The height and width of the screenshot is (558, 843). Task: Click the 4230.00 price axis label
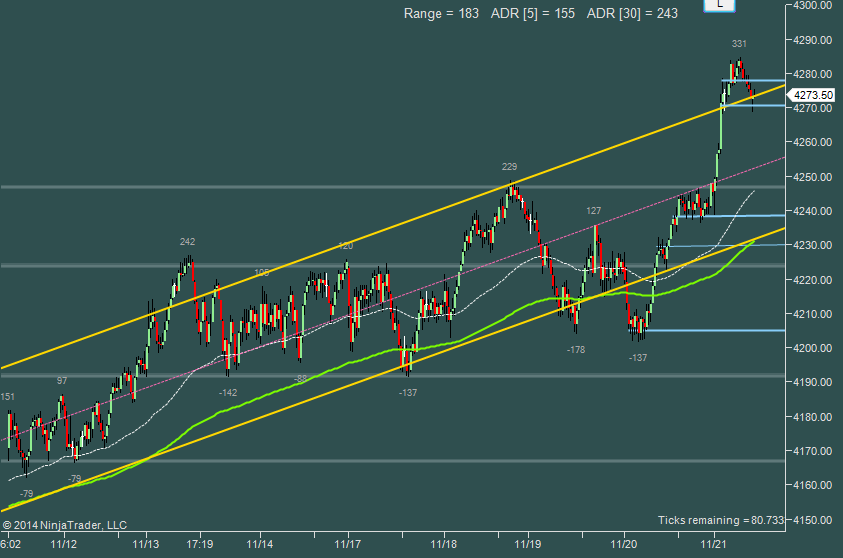[x=812, y=245]
